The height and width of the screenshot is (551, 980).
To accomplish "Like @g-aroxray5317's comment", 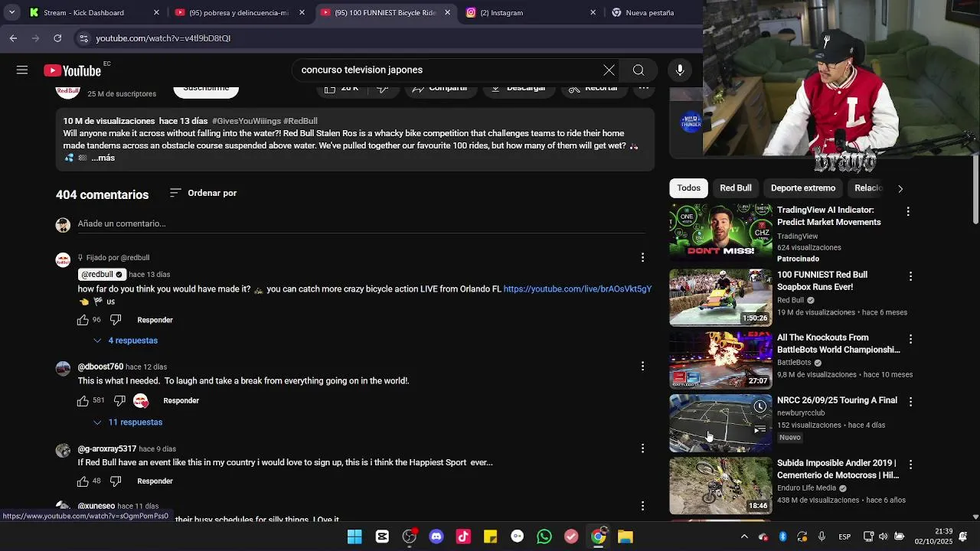I will click(83, 481).
